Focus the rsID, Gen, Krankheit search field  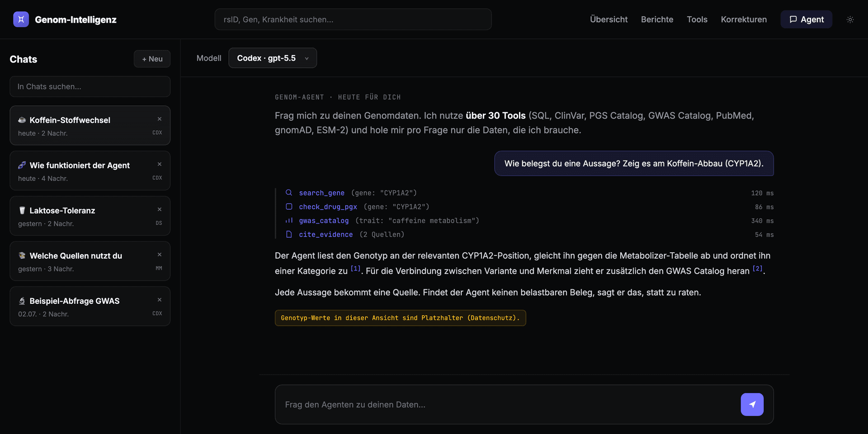[353, 19]
